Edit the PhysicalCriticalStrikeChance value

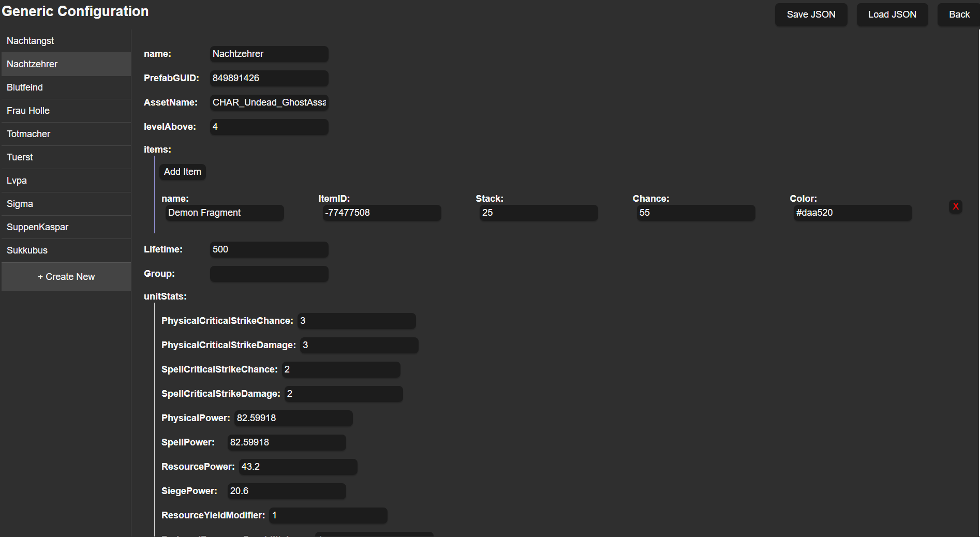357,321
